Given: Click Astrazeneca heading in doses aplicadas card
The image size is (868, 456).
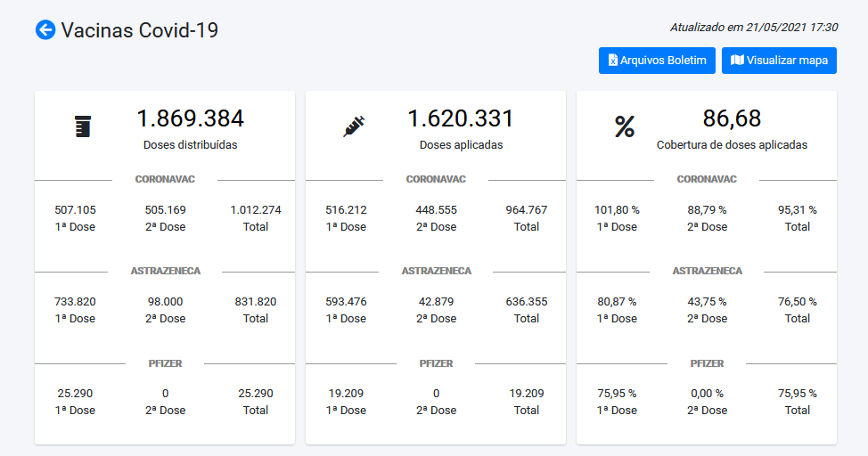Looking at the screenshot, I should [436, 271].
